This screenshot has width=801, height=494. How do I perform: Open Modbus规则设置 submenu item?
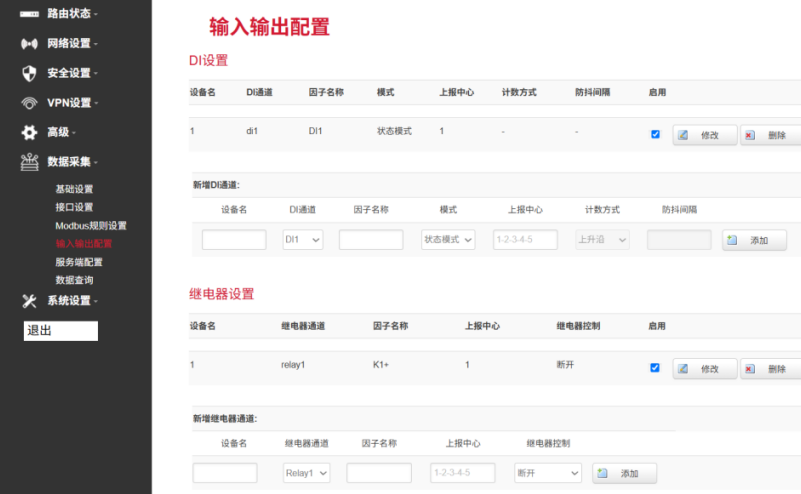point(91,225)
